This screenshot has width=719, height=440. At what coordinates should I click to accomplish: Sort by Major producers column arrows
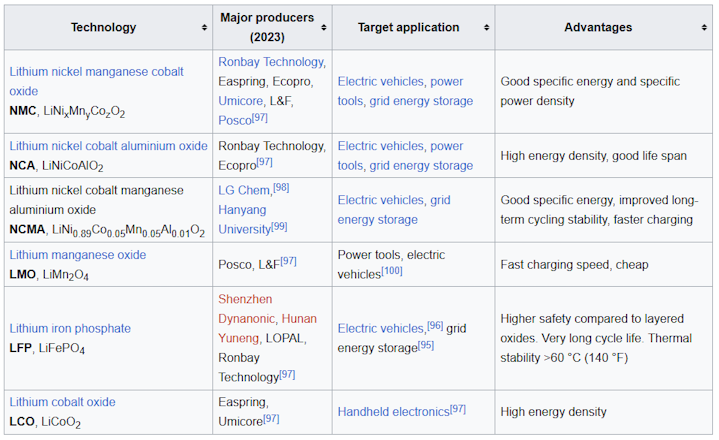point(322,28)
